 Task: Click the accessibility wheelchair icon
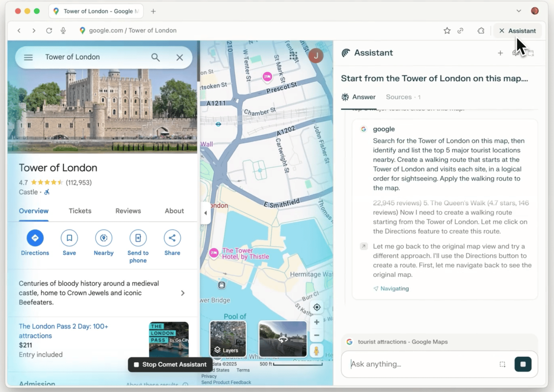[47, 192]
